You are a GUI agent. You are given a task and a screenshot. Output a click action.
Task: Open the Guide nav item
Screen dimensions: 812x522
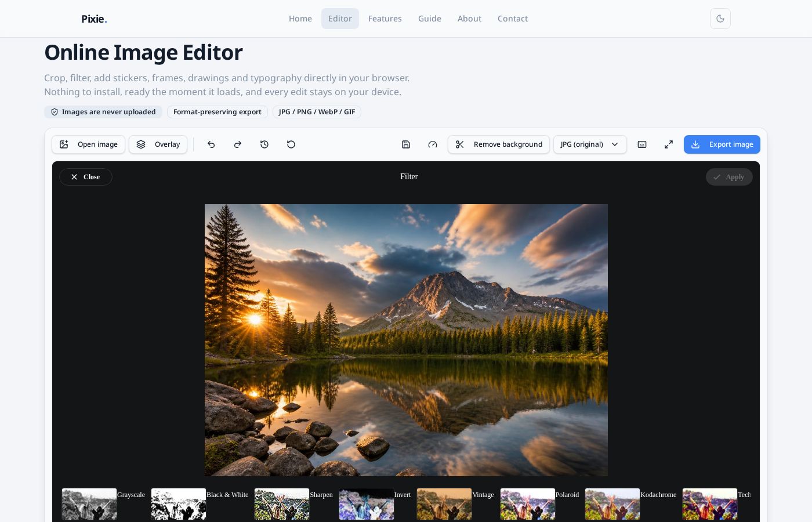[x=430, y=19]
